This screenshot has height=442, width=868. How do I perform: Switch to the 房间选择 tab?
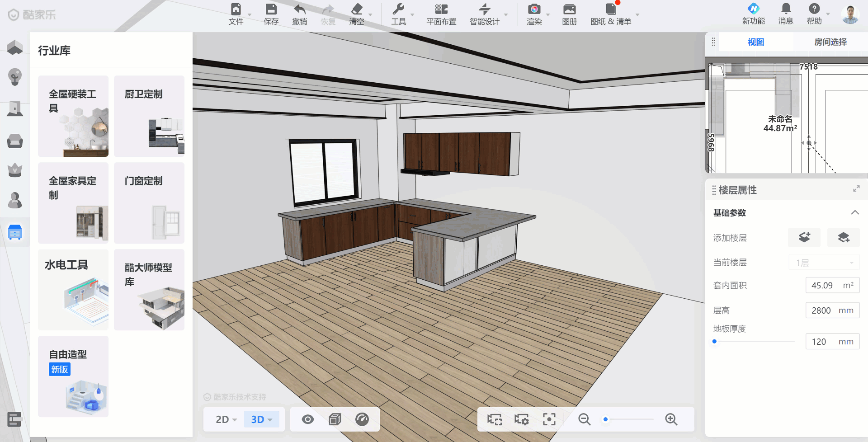[x=830, y=42]
